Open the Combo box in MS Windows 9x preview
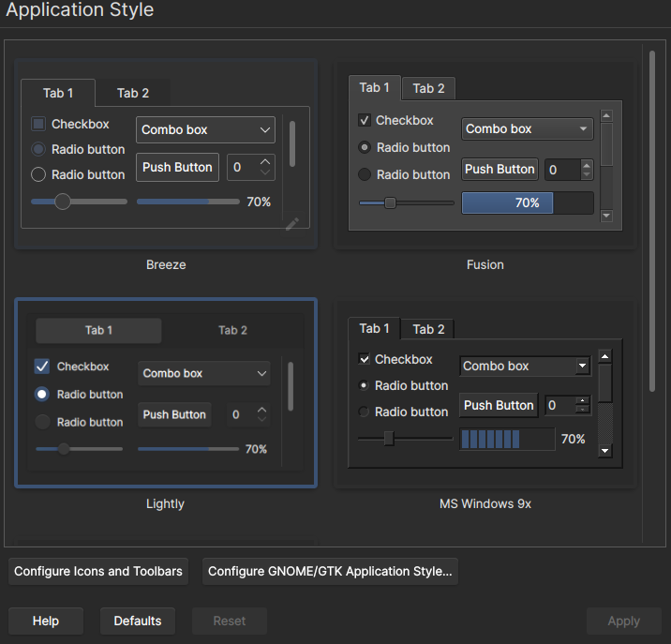Screen dimensions: 671x644 [x=526, y=367]
